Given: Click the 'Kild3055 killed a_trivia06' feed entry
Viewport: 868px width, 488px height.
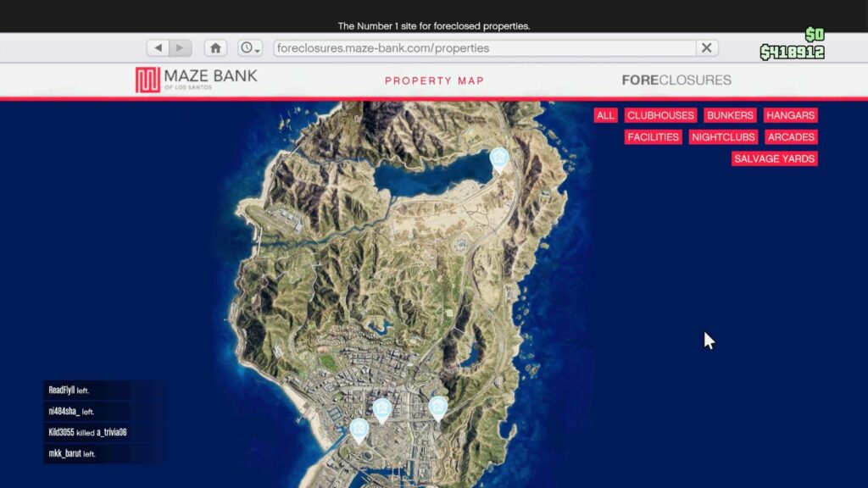Looking at the screenshot, I should (x=87, y=432).
